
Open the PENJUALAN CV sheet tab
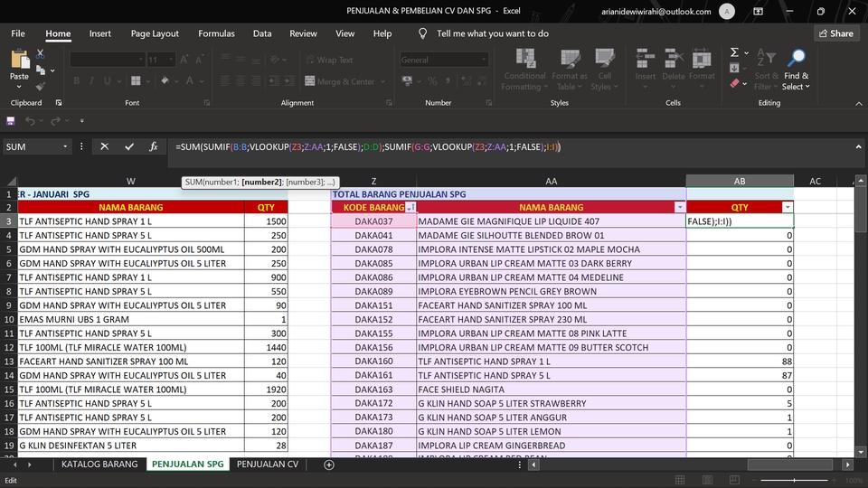[x=268, y=465]
